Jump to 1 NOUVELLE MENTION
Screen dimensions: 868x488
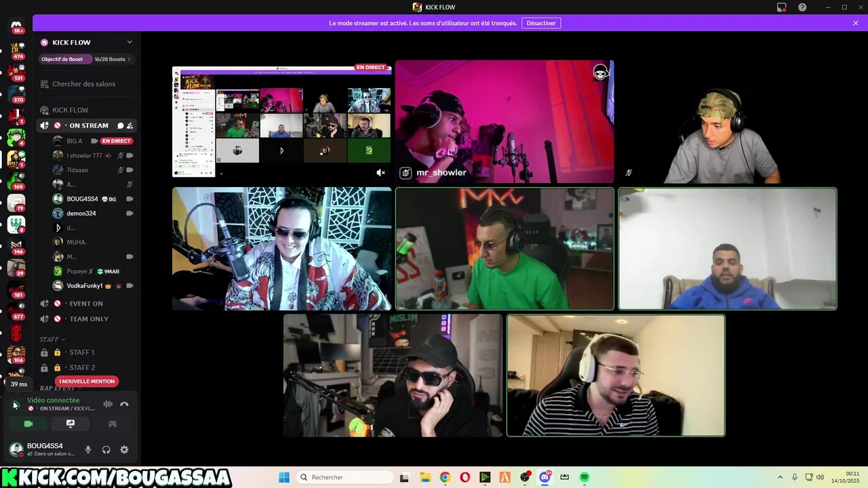tap(87, 381)
